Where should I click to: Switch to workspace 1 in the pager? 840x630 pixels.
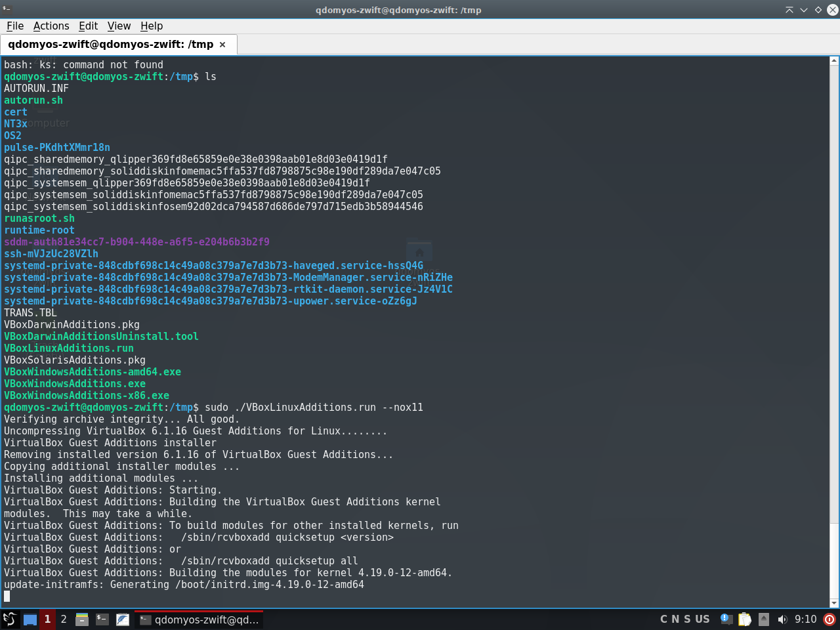pos(47,619)
